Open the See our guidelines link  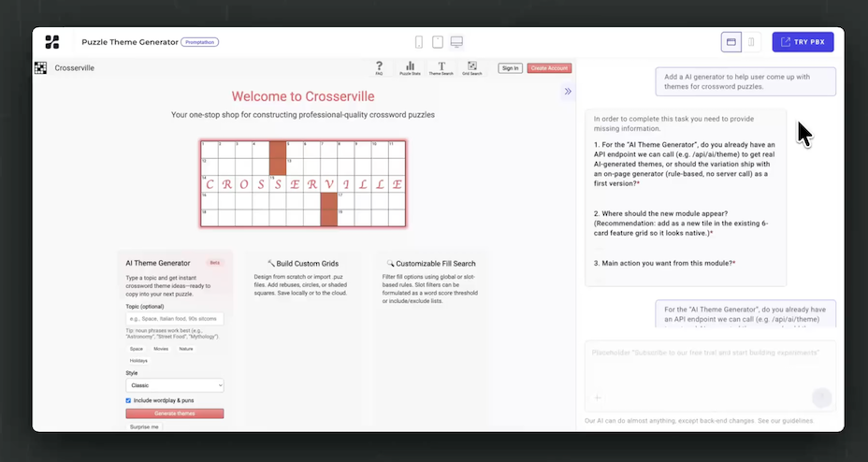tap(786, 421)
